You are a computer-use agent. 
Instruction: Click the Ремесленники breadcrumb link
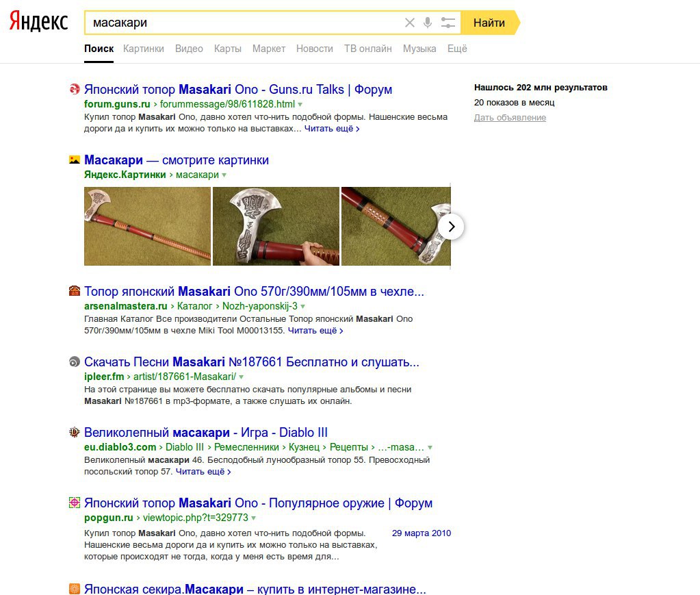[246, 447]
